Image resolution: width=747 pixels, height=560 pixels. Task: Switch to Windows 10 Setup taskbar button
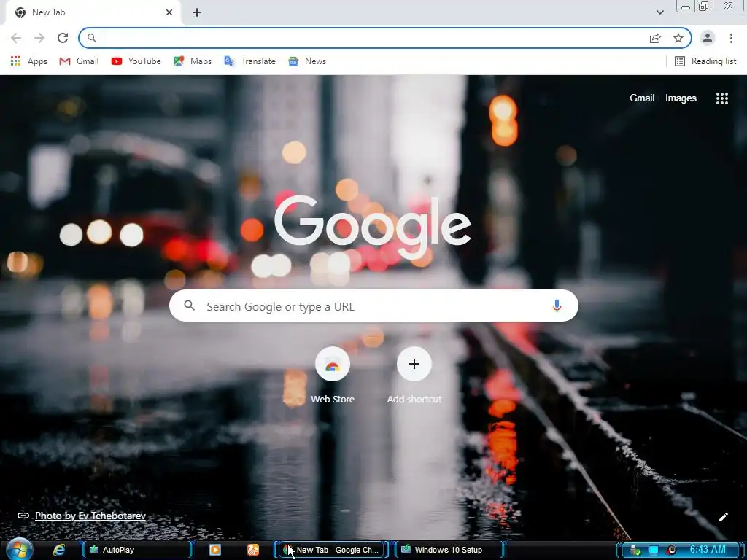coord(448,550)
